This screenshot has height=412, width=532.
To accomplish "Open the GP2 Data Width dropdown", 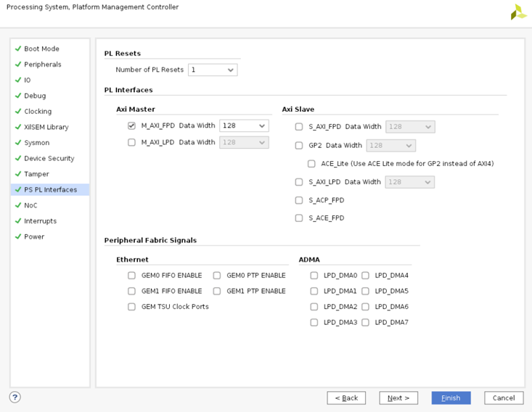I will [x=391, y=146].
